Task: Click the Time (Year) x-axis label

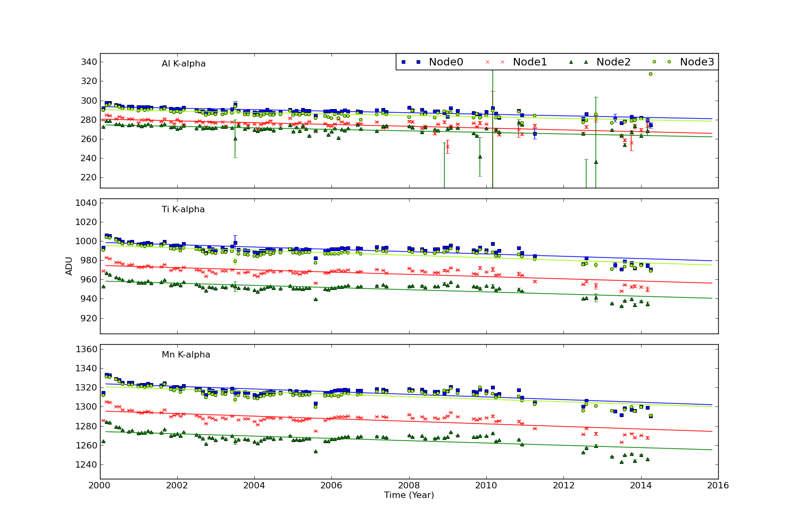Action: [409, 495]
